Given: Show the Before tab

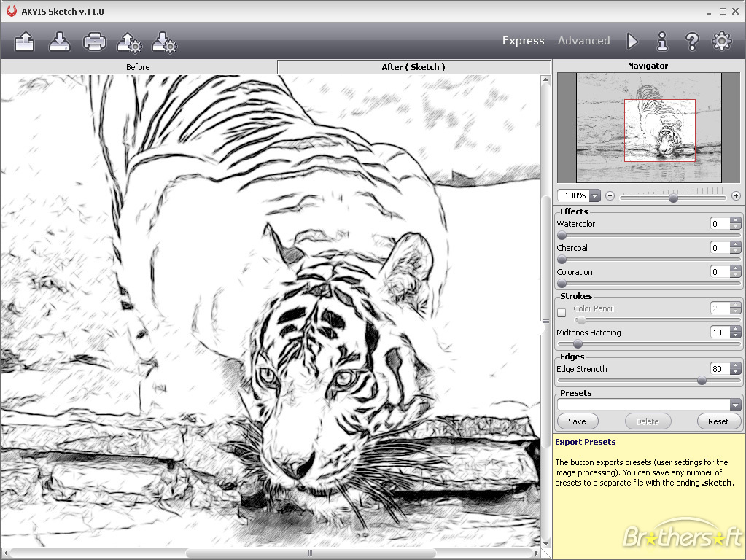Looking at the screenshot, I should [138, 67].
